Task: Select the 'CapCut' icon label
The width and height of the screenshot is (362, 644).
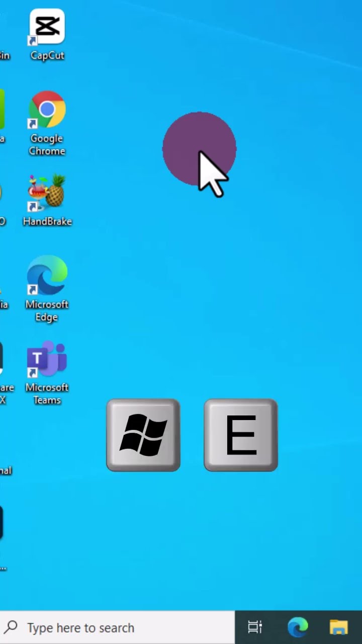Action: [47, 55]
